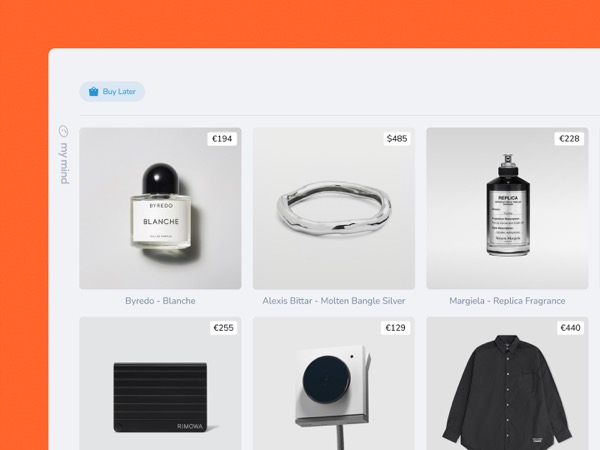600x450 pixels.
Task: Click the Byredo - Blanche title text
Action: click(x=160, y=301)
